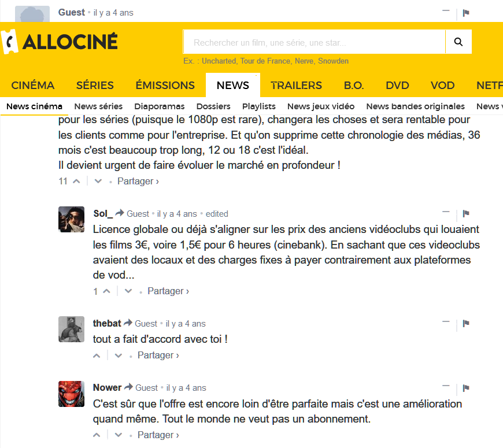Click the AlloCiné logo
The width and height of the screenshot is (503, 448).
point(60,42)
